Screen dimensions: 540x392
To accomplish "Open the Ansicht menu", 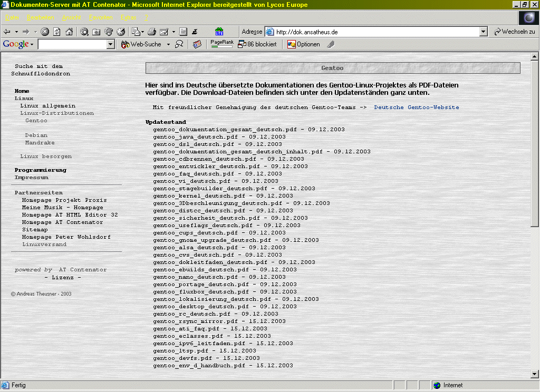I will (x=71, y=17).
